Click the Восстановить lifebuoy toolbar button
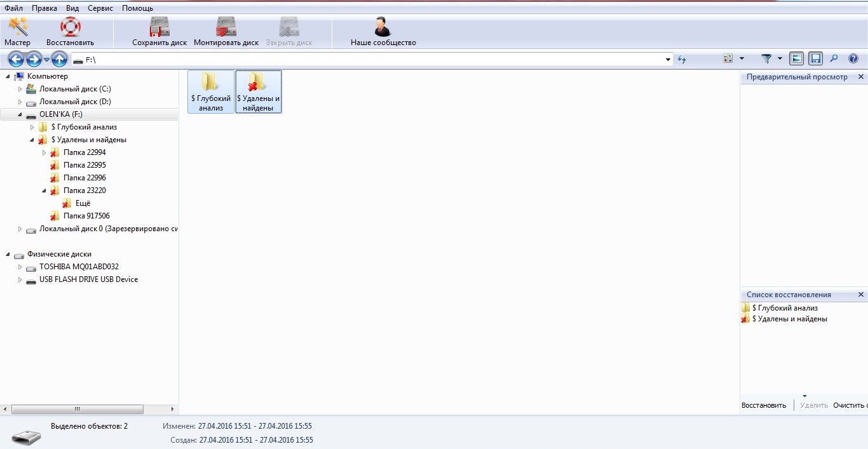 pyautogui.click(x=70, y=32)
